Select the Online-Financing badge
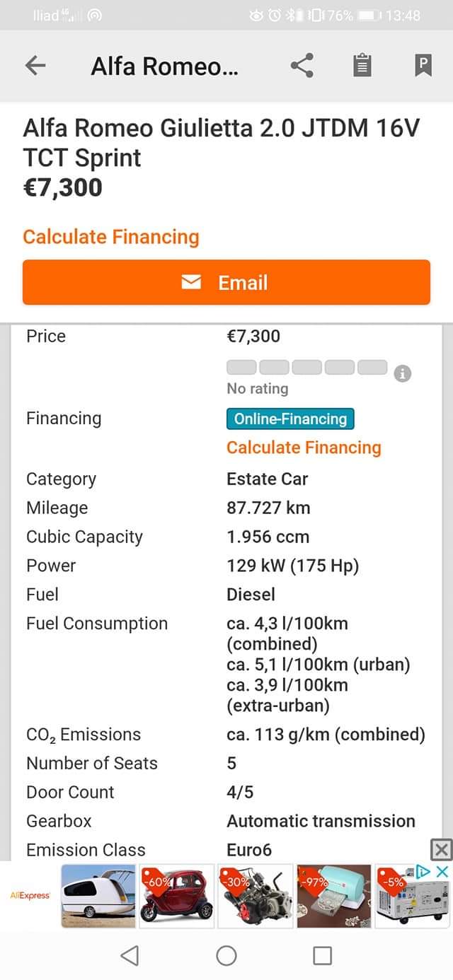Image resolution: width=453 pixels, height=980 pixels. tap(290, 419)
